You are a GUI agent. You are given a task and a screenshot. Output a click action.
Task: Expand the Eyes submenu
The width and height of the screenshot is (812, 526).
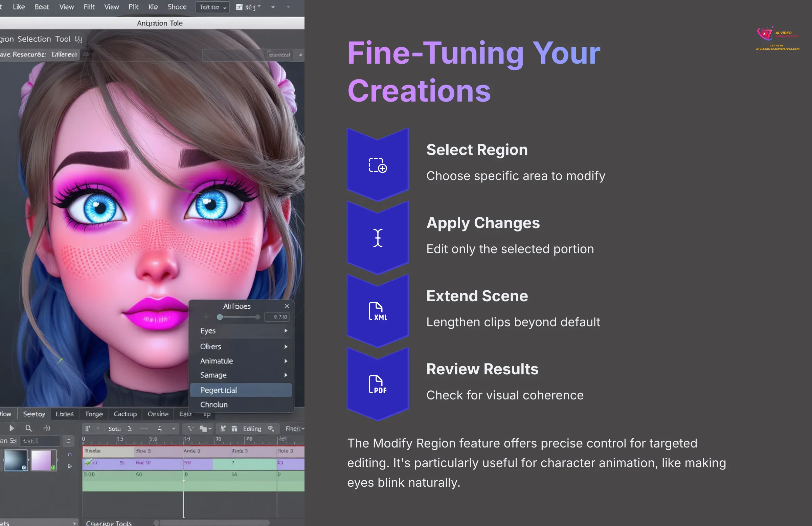[x=241, y=331]
